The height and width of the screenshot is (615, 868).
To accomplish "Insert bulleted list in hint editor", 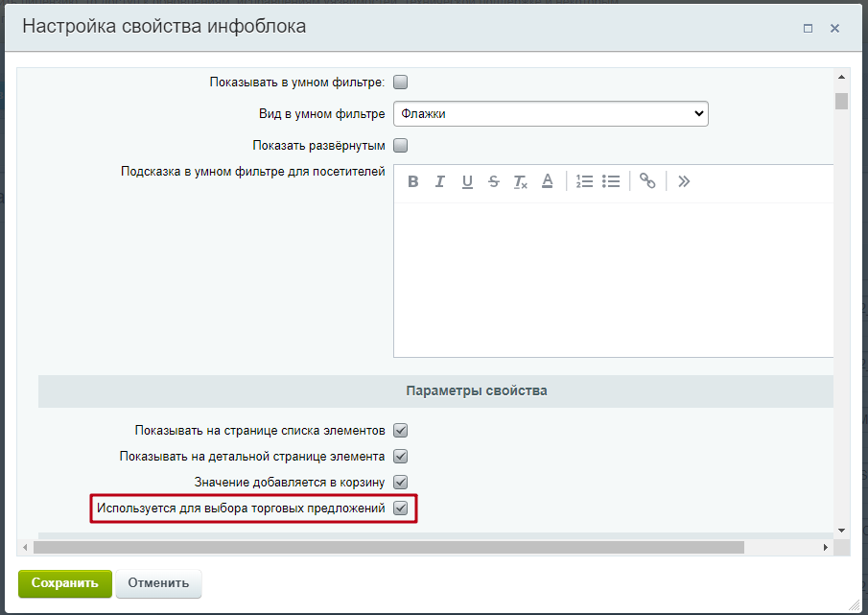I will click(611, 181).
